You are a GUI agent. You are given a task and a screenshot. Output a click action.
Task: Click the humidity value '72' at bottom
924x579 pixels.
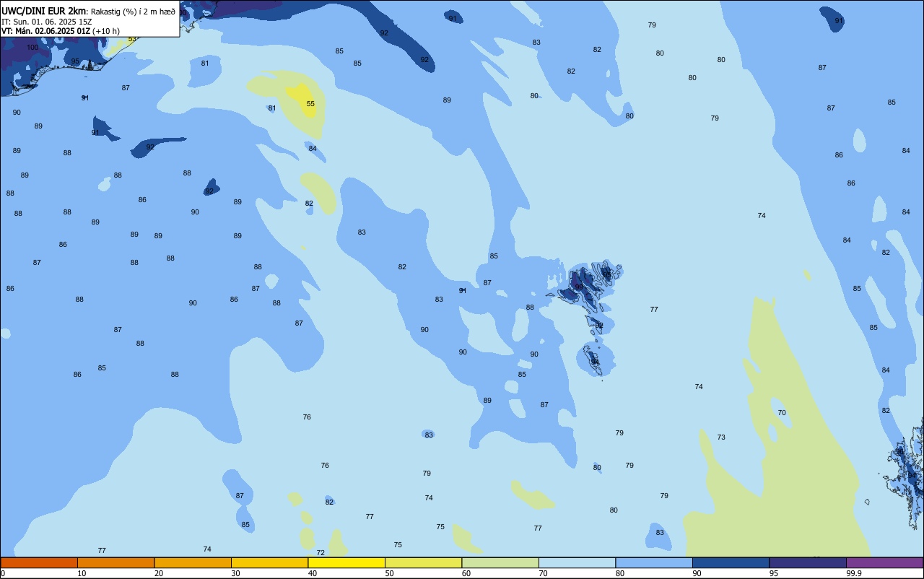tap(321, 553)
